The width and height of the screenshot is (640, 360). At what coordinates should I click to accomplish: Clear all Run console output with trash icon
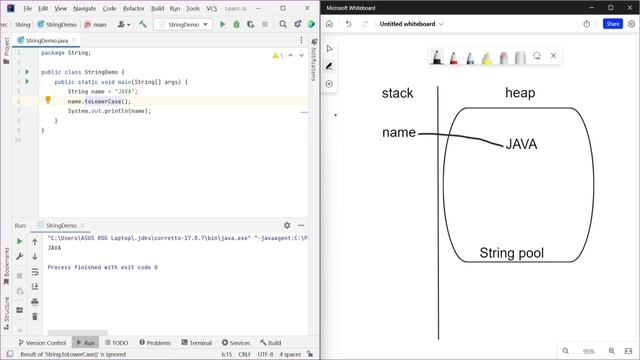[x=35, y=317]
